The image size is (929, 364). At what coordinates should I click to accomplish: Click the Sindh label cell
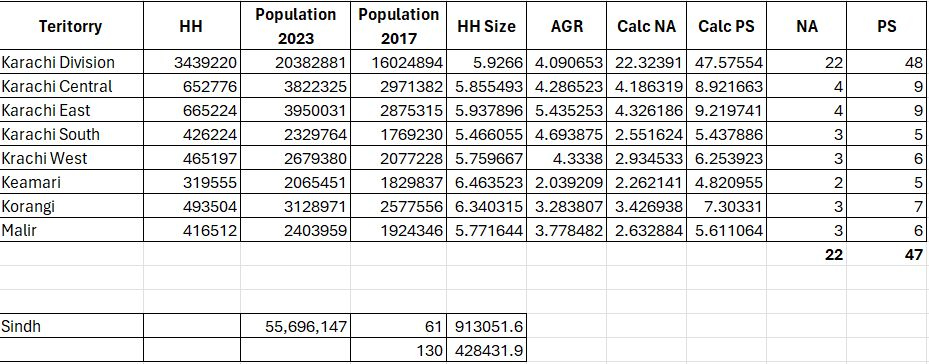tap(72, 326)
